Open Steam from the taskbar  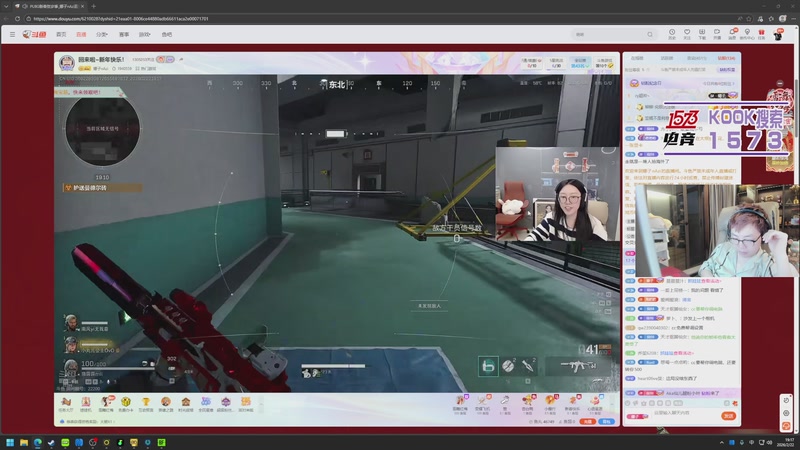click(x=52, y=442)
